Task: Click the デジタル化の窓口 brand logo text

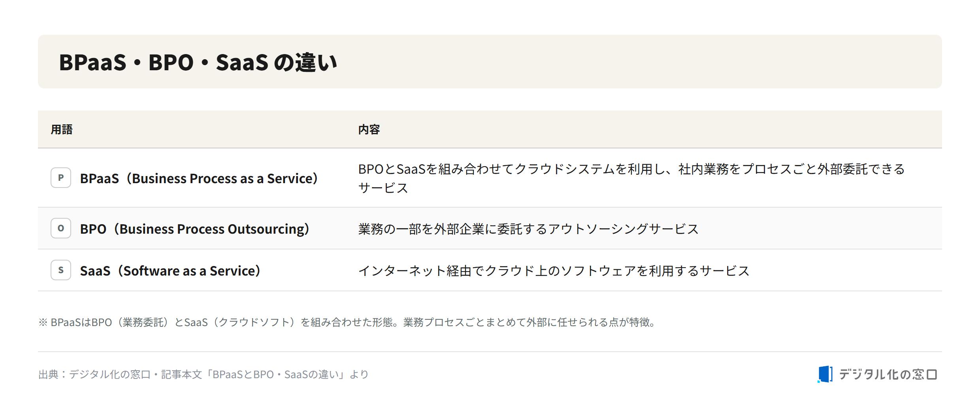Action: click(888, 374)
